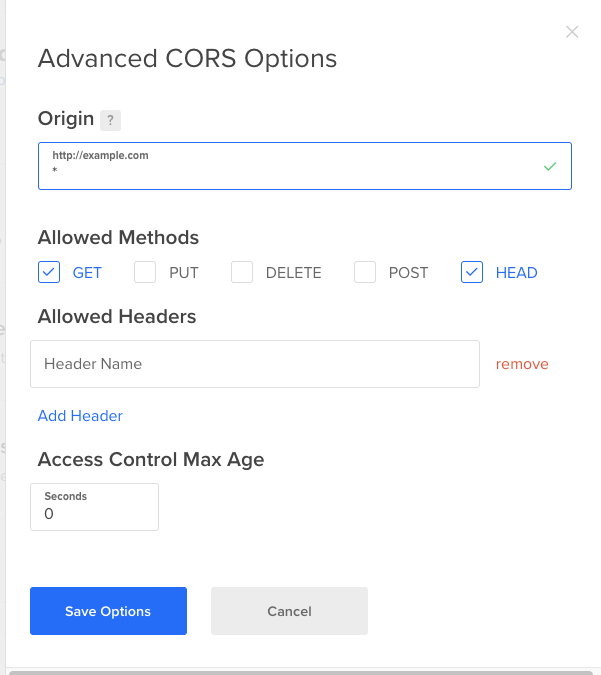This screenshot has width=601, height=675.
Task: Click the Access Control Max Age heading
Action: pyautogui.click(x=151, y=460)
